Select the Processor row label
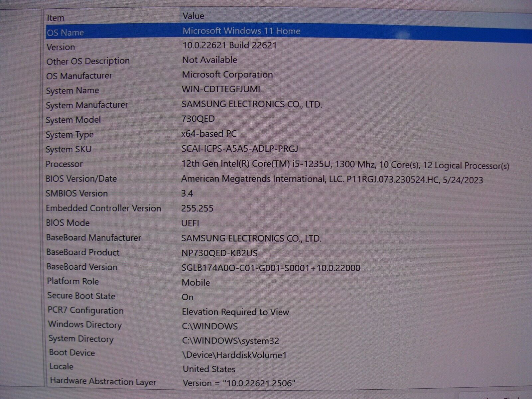The height and width of the screenshot is (399, 532). (x=64, y=164)
